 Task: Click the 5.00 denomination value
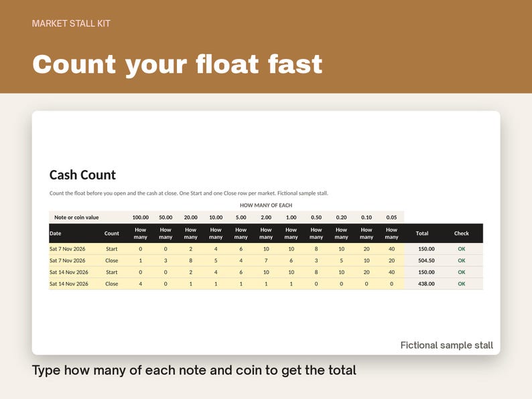coord(241,218)
